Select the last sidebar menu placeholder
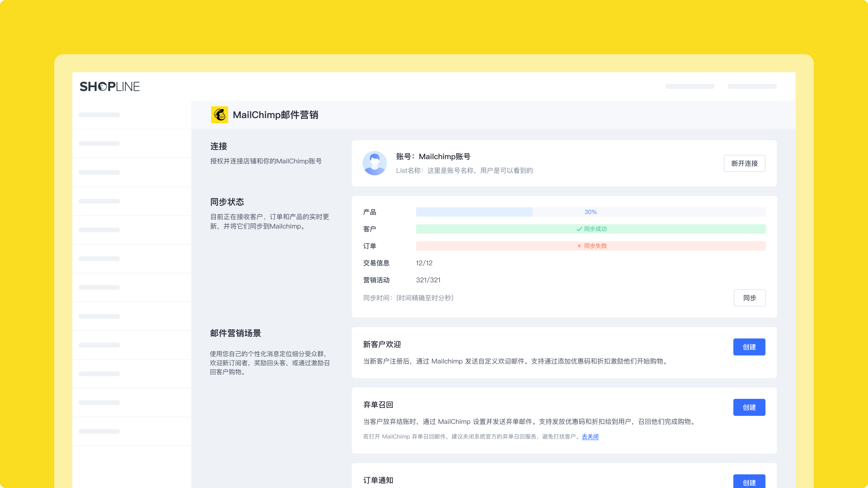 [99, 432]
